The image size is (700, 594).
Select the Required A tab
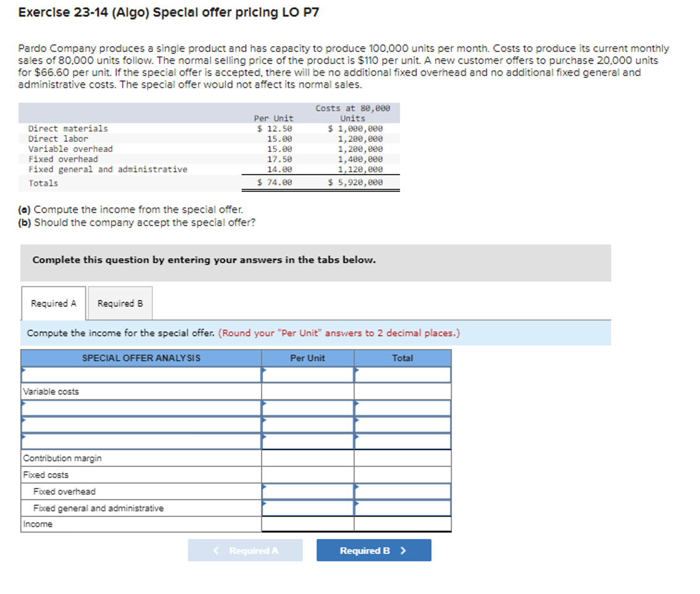[53, 303]
